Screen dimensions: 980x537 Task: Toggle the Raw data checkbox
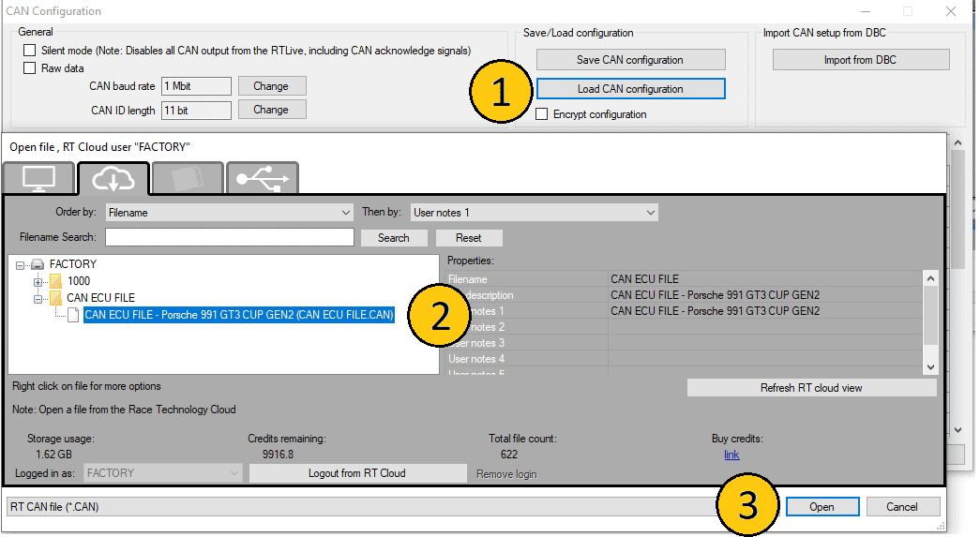(x=30, y=68)
